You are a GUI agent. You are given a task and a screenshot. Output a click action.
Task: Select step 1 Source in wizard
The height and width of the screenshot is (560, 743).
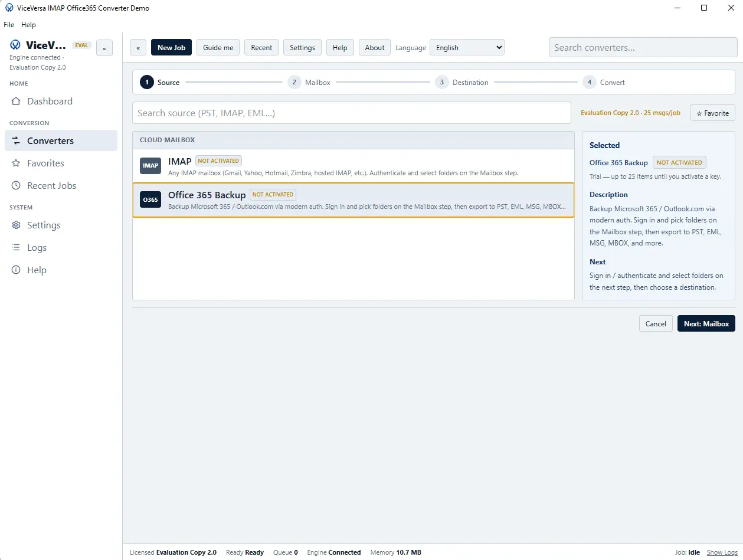coord(160,83)
